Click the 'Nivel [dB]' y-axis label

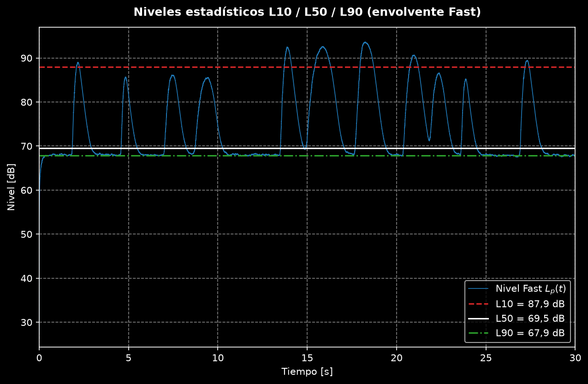(12, 187)
